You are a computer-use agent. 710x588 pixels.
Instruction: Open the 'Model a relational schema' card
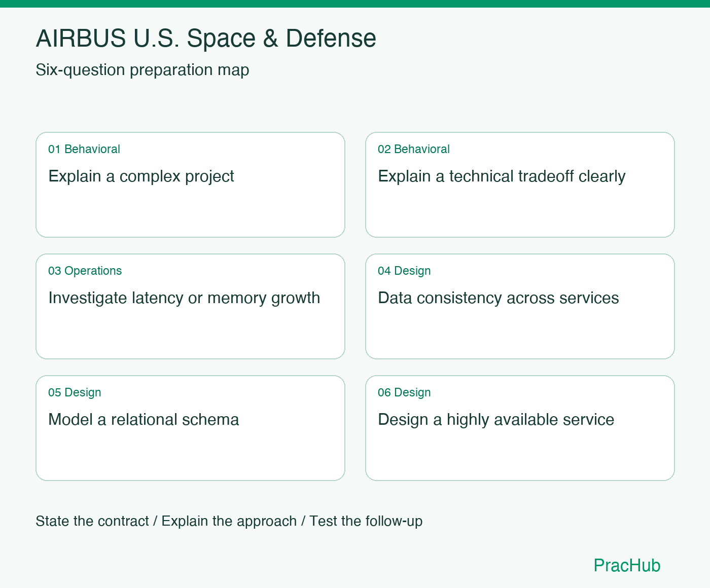pos(190,428)
